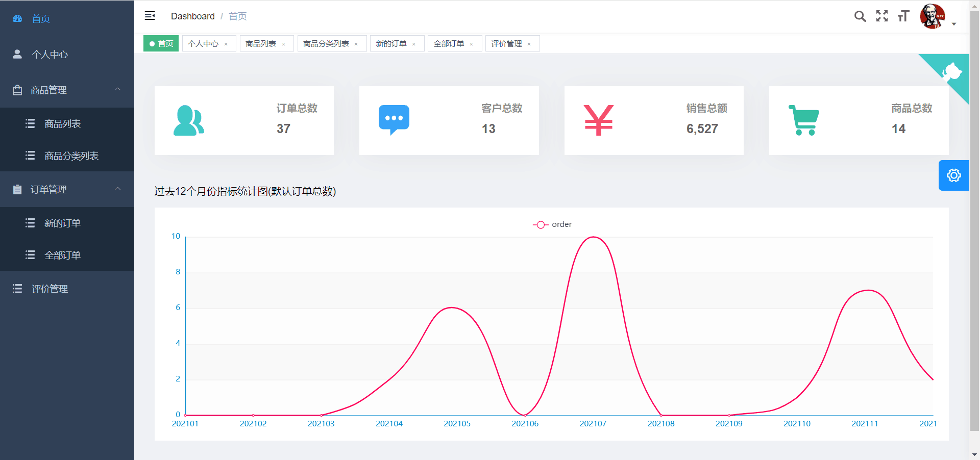The image size is (980, 460).
Task: Open the search icon in header
Action: tap(860, 16)
